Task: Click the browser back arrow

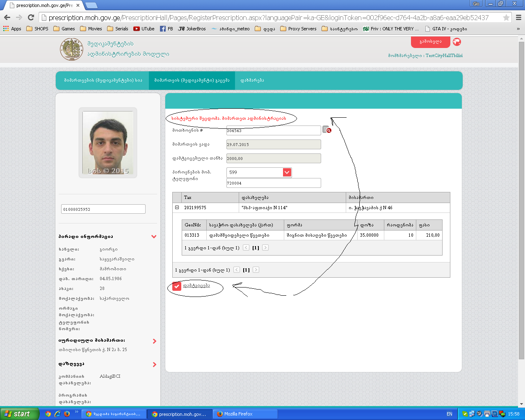Action: (x=7, y=17)
